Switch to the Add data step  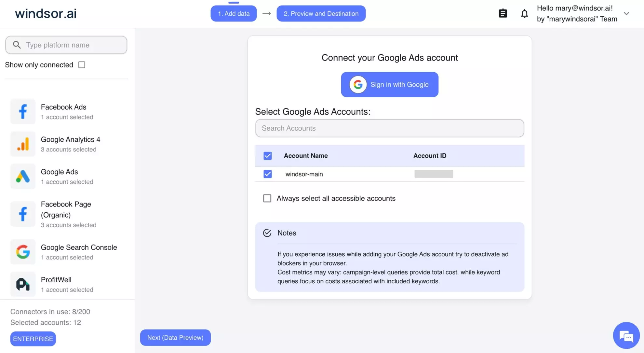[234, 13]
